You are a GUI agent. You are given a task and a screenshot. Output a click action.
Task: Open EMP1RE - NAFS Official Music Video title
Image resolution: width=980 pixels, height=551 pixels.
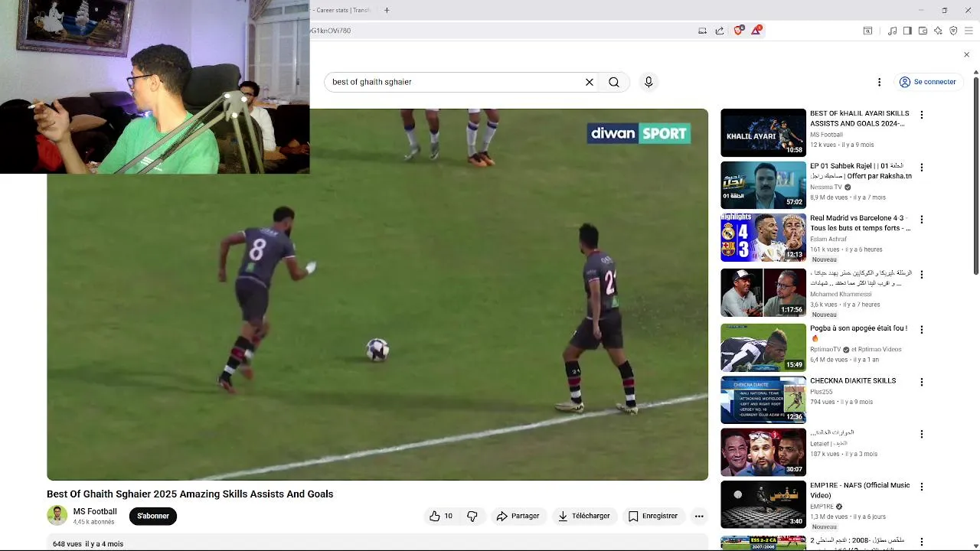tap(860, 490)
